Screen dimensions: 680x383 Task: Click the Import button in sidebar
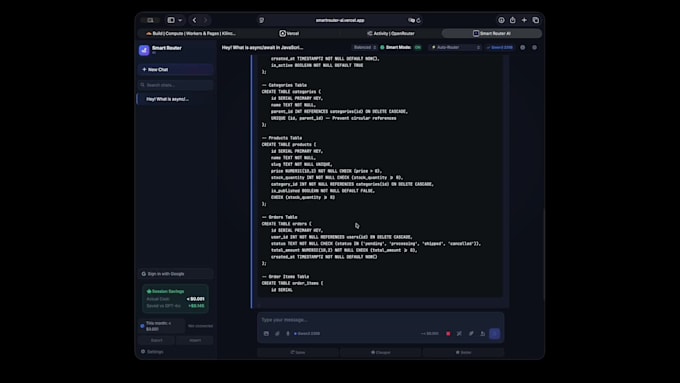click(195, 340)
